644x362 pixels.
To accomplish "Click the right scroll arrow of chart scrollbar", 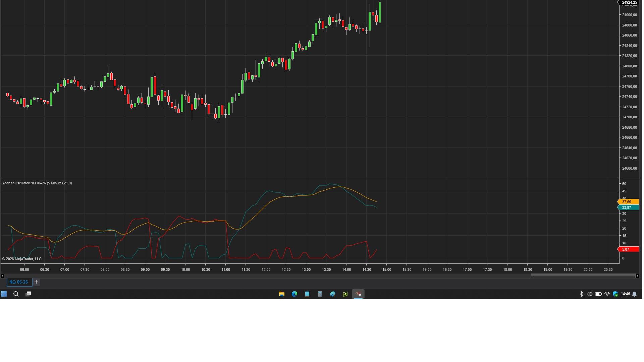I will pos(637,276).
